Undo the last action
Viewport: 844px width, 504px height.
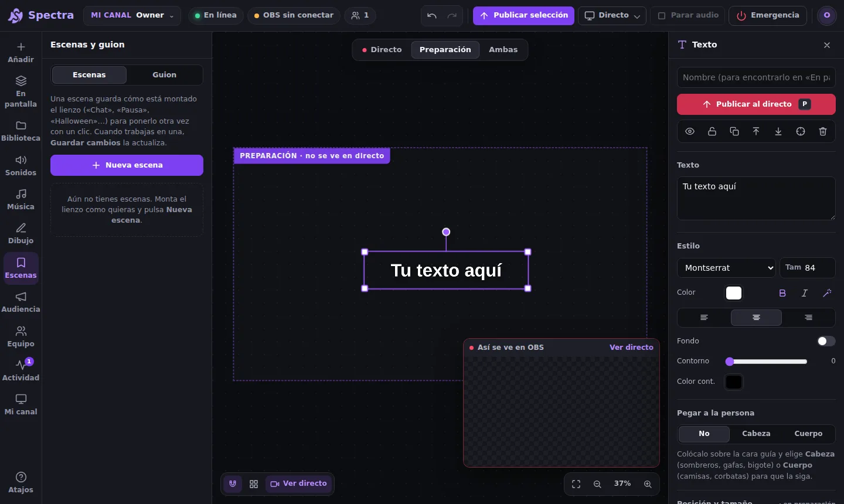432,16
